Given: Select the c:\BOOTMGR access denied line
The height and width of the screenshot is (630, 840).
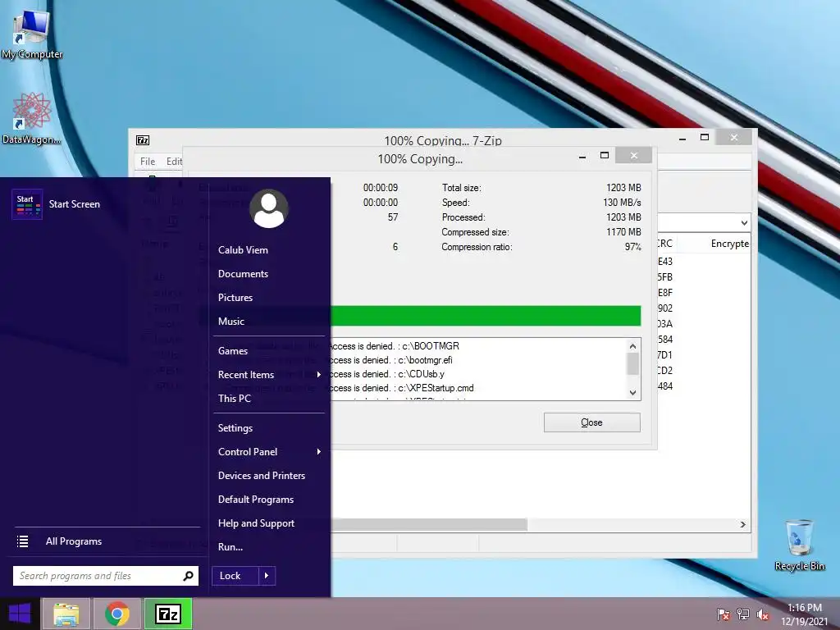Looking at the screenshot, I should (x=395, y=346).
